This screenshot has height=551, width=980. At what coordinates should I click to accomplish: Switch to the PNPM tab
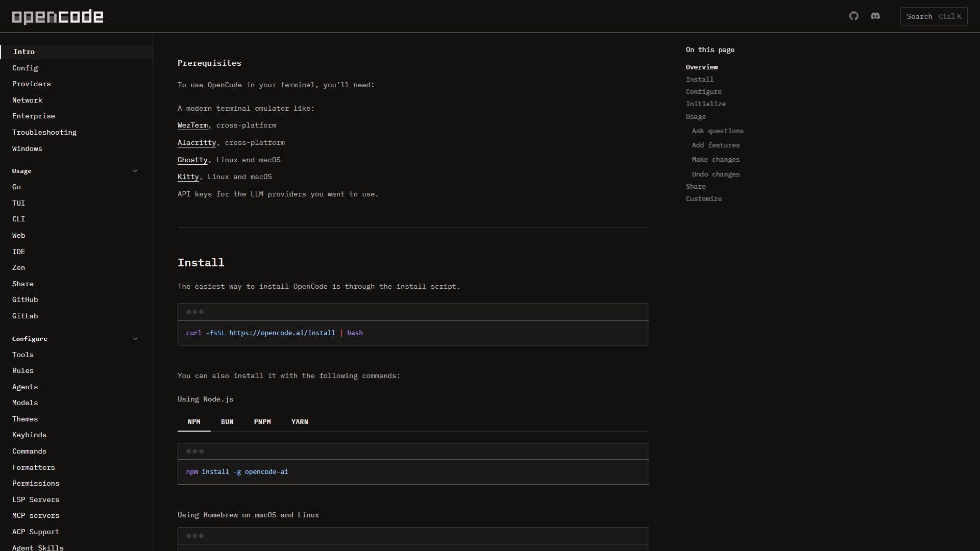click(262, 422)
